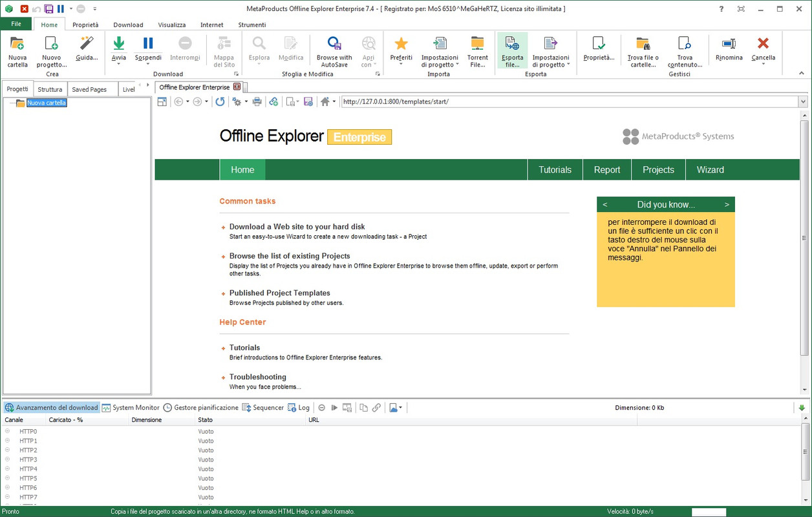Open the Download group dialog launcher
Screen dimensions: 812x517
(236, 74)
